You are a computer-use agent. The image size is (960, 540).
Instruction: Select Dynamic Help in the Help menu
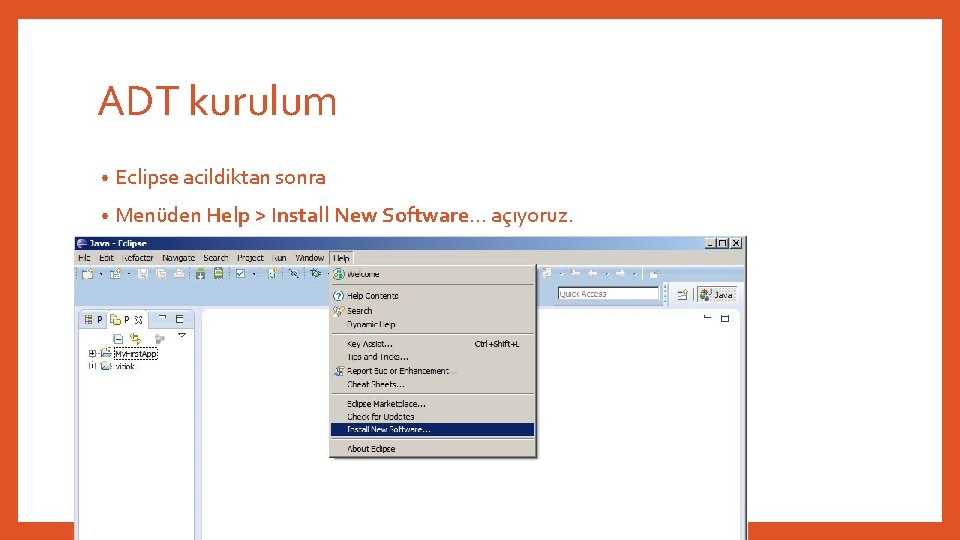(x=432, y=324)
